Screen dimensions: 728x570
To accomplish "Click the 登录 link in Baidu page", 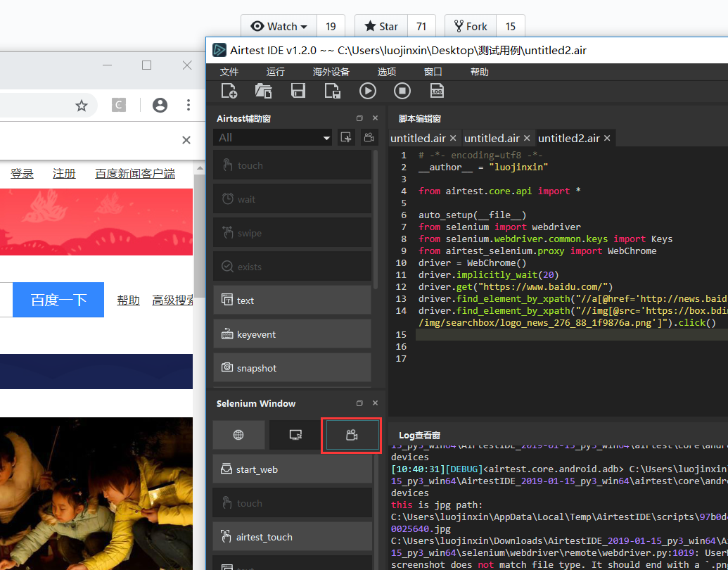I will [x=22, y=174].
